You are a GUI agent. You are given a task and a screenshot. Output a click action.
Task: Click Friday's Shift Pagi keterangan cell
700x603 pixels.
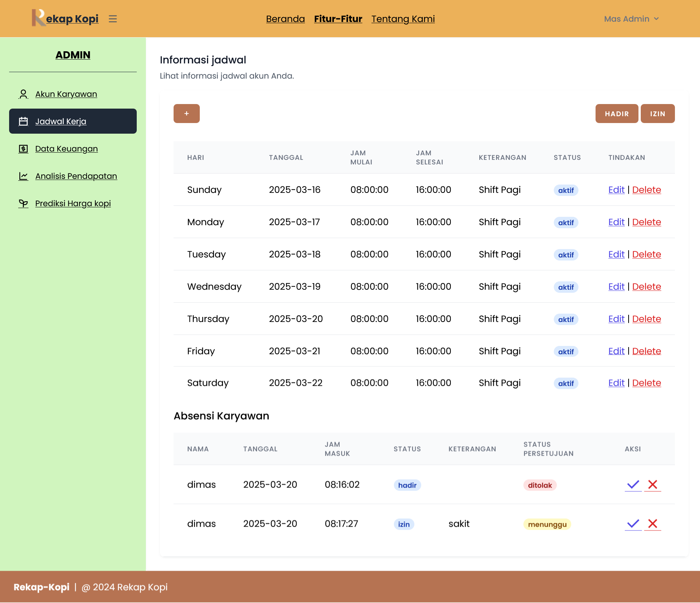coord(499,351)
